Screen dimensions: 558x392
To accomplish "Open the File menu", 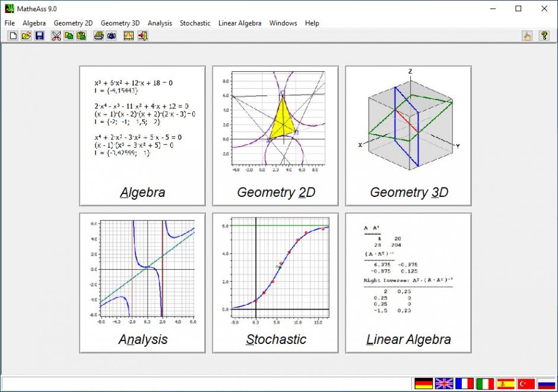I will [x=9, y=23].
